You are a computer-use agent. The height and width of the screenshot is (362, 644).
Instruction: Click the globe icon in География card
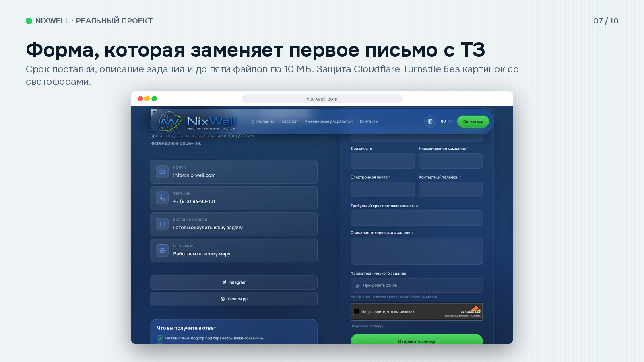coord(162,250)
